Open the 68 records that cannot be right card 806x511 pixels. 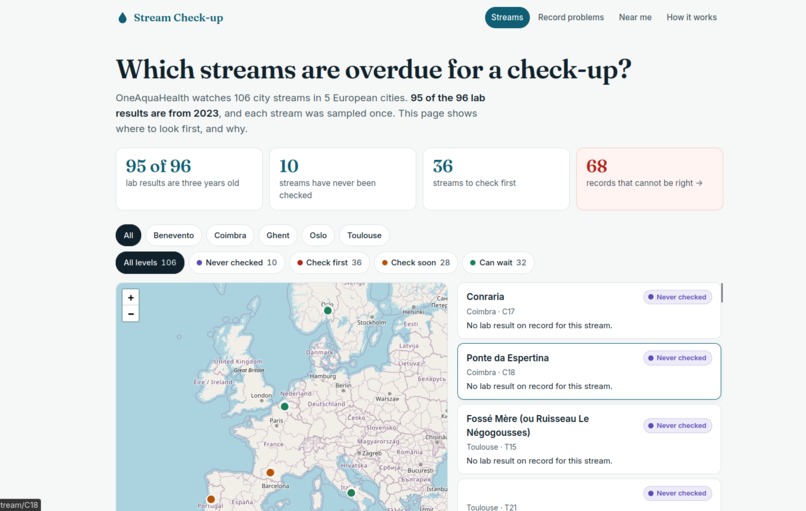pyautogui.click(x=650, y=179)
